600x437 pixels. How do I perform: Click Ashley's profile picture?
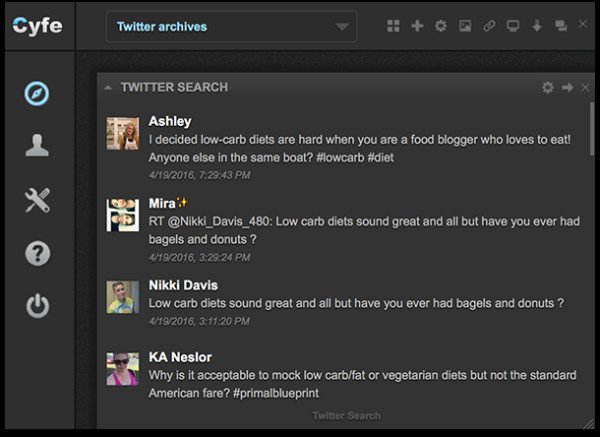pos(123,134)
